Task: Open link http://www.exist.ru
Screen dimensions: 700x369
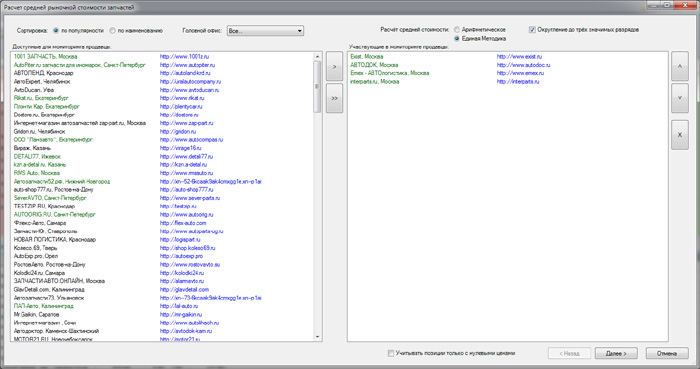Action: (x=519, y=57)
